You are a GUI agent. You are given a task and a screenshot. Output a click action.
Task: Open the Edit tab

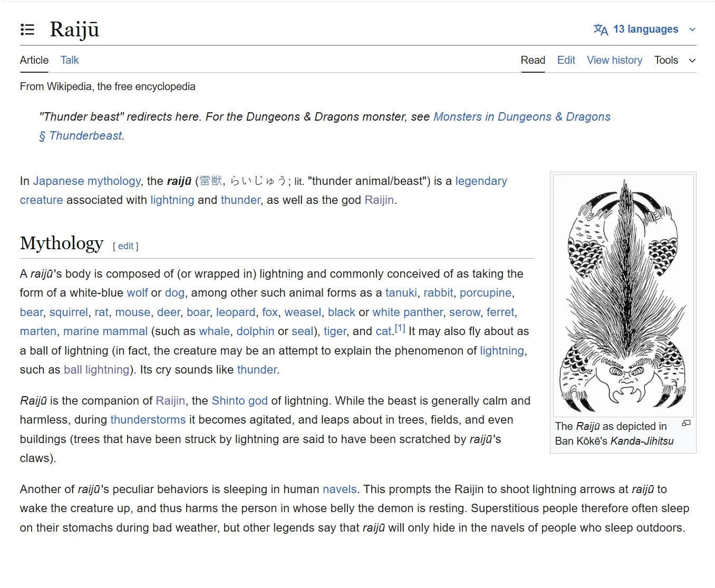[566, 60]
